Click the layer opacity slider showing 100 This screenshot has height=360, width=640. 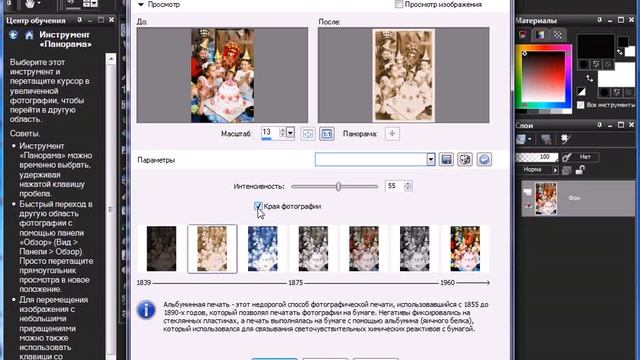[x=537, y=157]
